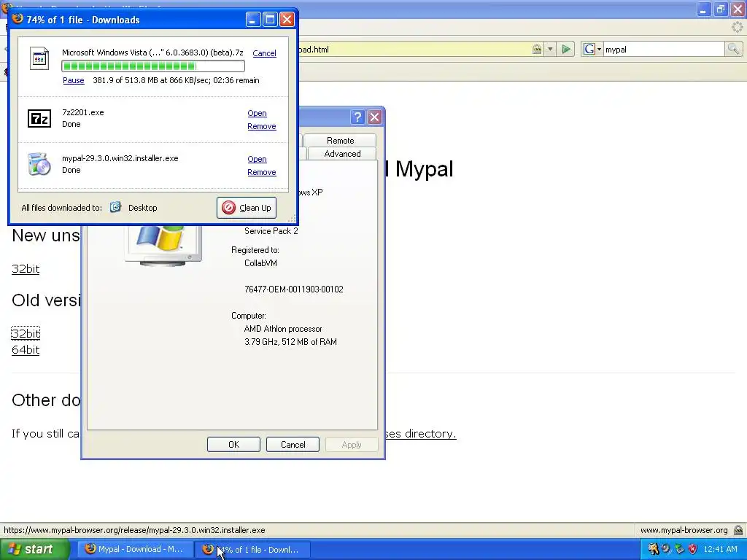Click the Windows Vista 7z file icon
This screenshot has width=747, height=560.
39,58
